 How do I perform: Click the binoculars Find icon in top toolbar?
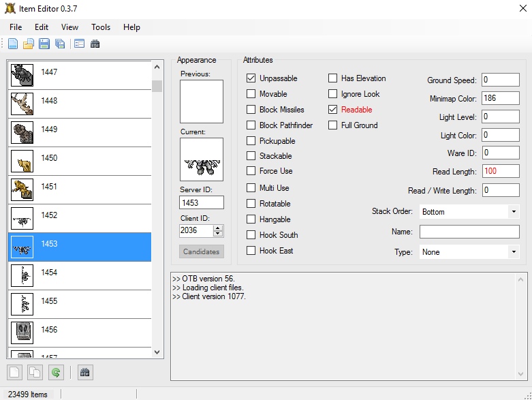(x=95, y=44)
